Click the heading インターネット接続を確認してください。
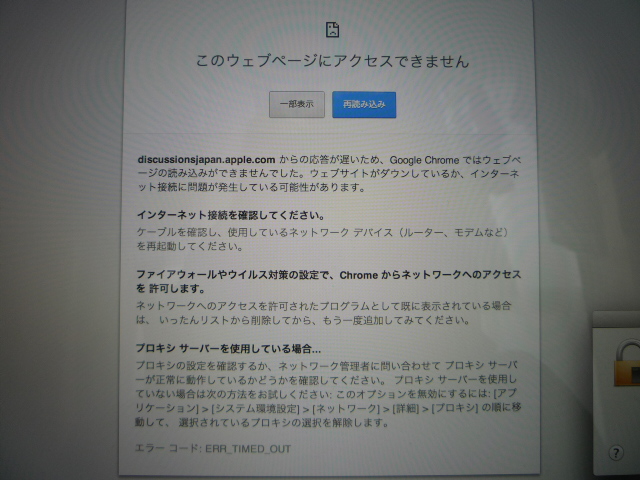 pyautogui.click(x=231, y=215)
